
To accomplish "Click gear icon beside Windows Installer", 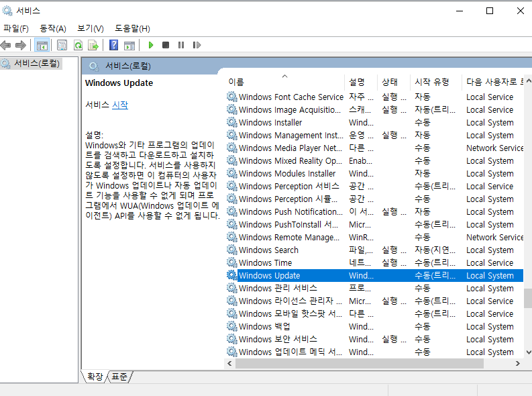I will point(232,122).
